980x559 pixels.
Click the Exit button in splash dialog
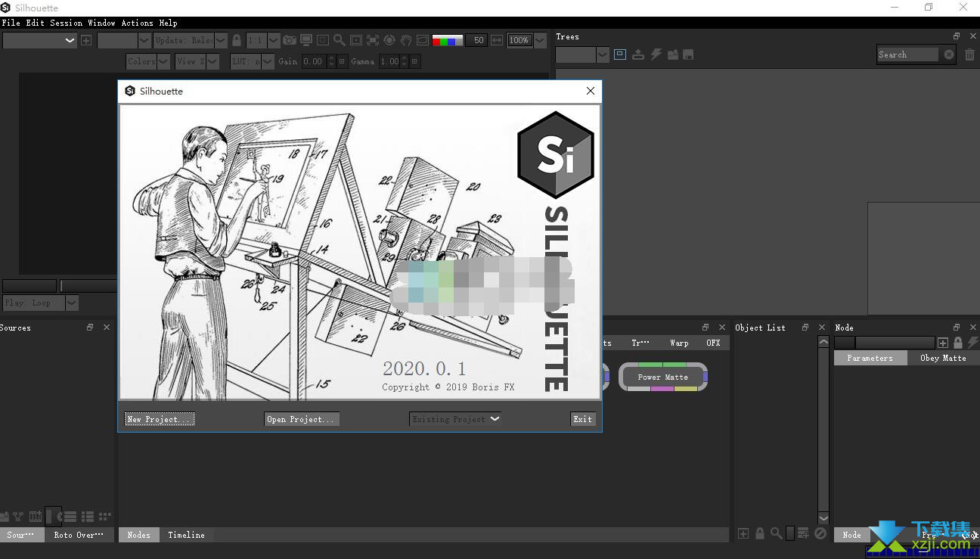582,419
